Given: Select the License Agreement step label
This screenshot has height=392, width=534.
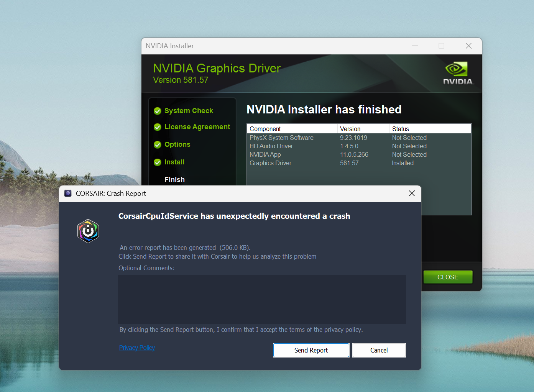Looking at the screenshot, I should click(197, 127).
